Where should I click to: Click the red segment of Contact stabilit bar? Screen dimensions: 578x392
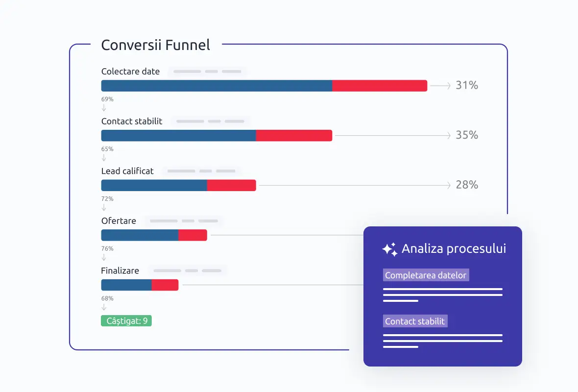pyautogui.click(x=294, y=135)
